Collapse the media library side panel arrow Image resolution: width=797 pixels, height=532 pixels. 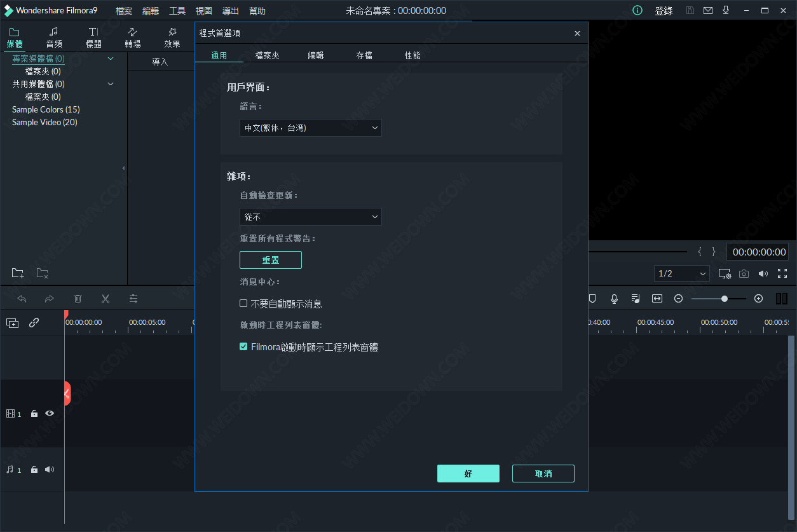point(123,168)
